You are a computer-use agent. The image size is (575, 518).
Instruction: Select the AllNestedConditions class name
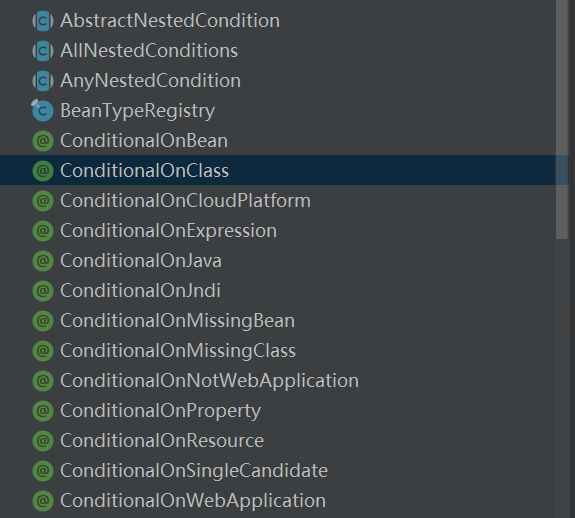149,51
